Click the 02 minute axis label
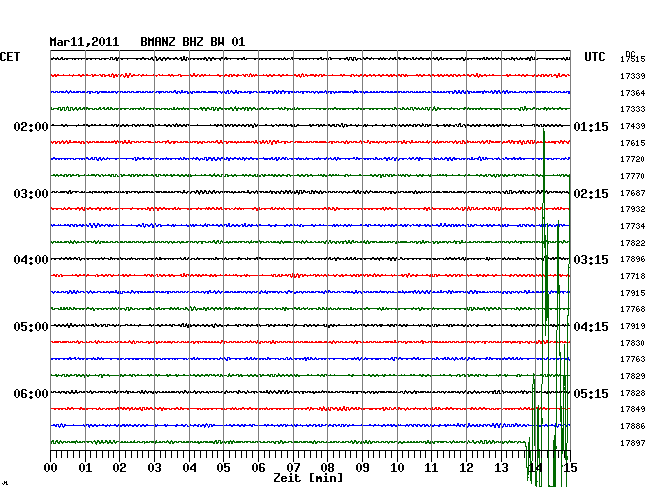 coord(119,468)
